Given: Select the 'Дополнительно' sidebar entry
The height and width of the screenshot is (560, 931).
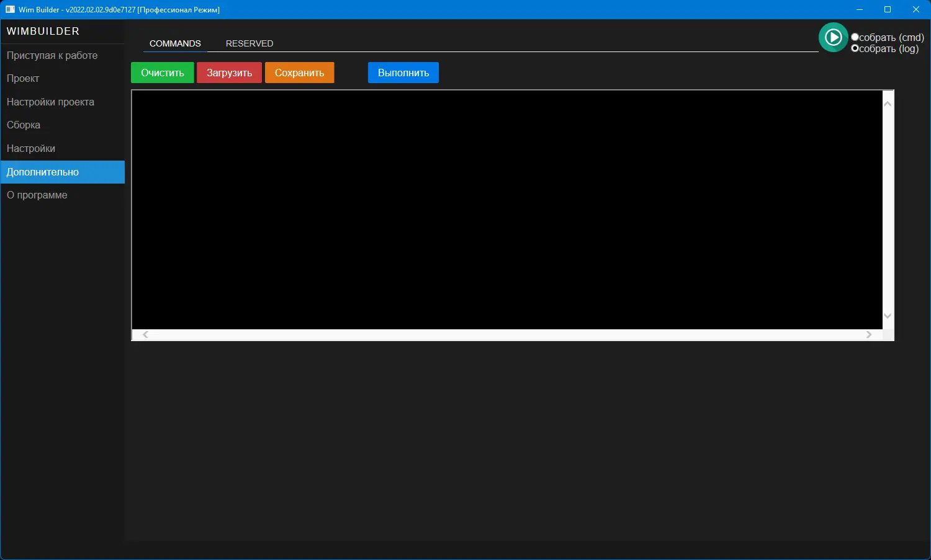Looking at the screenshot, I should point(42,172).
